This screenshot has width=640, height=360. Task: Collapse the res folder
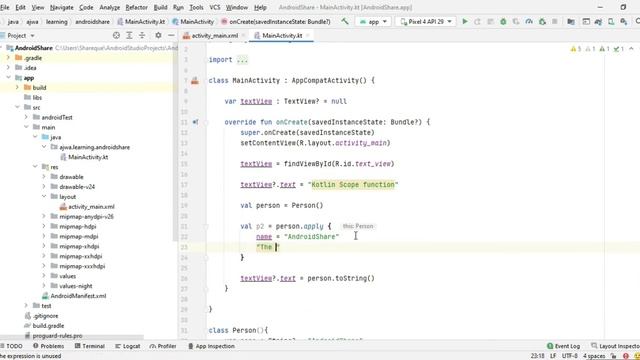[35, 167]
